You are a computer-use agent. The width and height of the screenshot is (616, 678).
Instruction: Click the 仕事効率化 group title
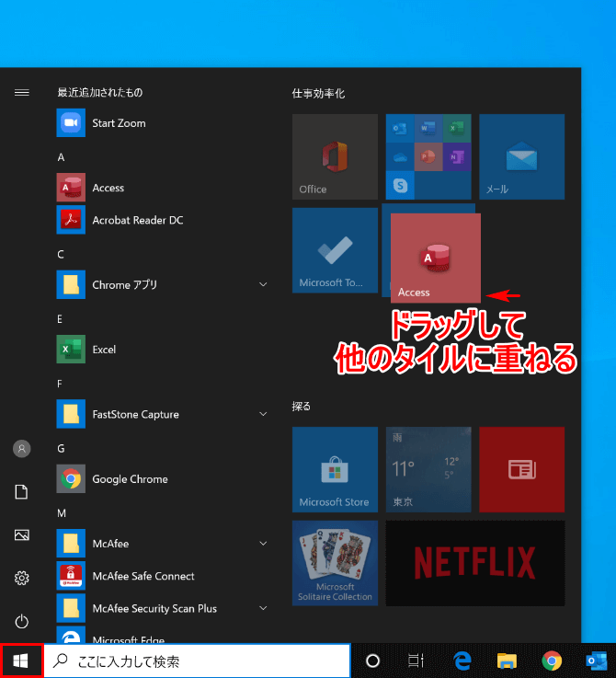(318, 94)
